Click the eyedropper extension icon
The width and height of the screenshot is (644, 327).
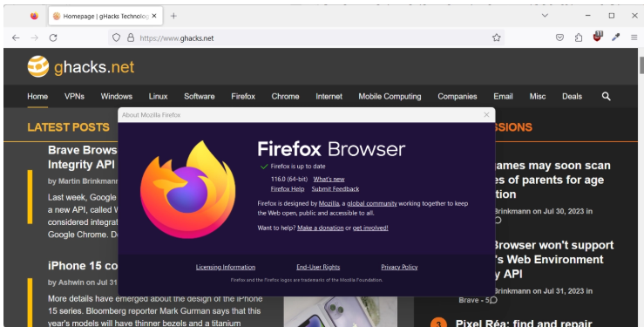(x=615, y=37)
